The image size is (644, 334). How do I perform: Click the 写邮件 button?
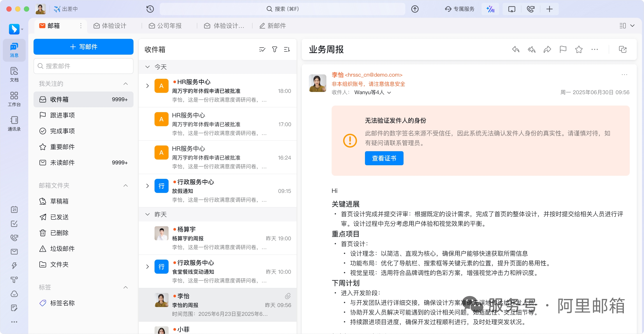(83, 47)
